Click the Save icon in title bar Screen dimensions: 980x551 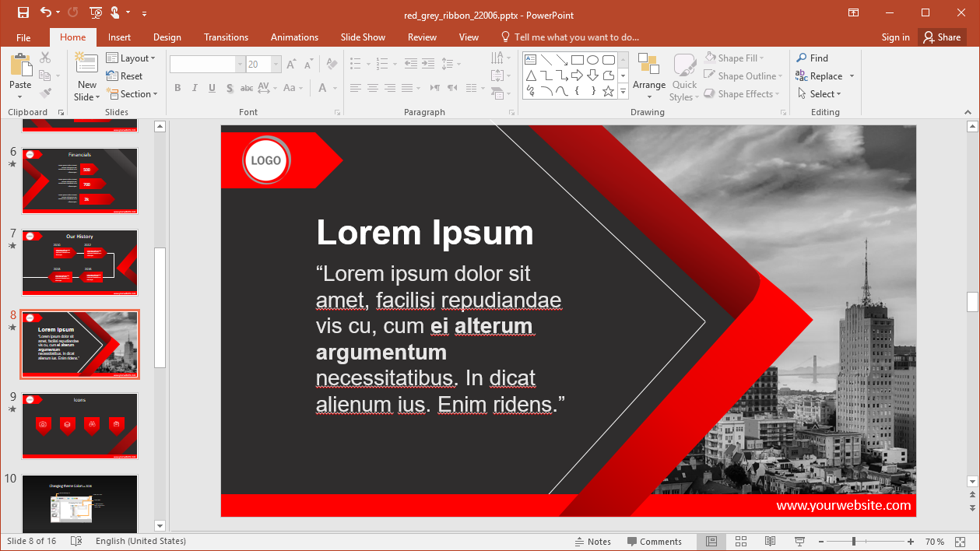pos(23,12)
